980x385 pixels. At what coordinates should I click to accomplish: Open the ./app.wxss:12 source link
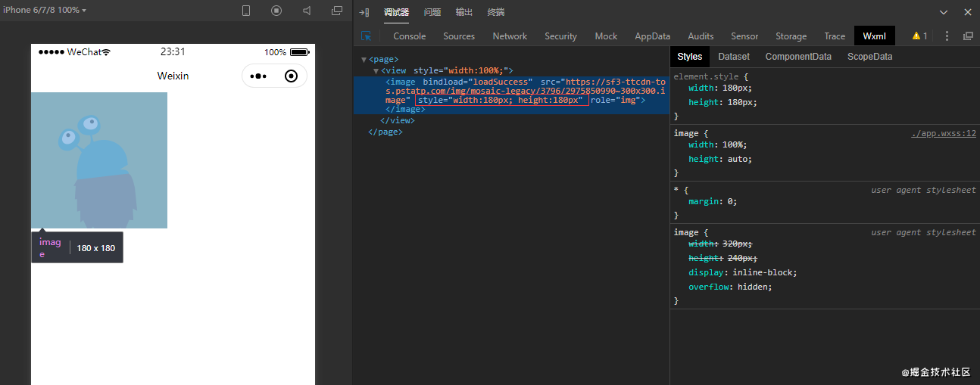944,134
